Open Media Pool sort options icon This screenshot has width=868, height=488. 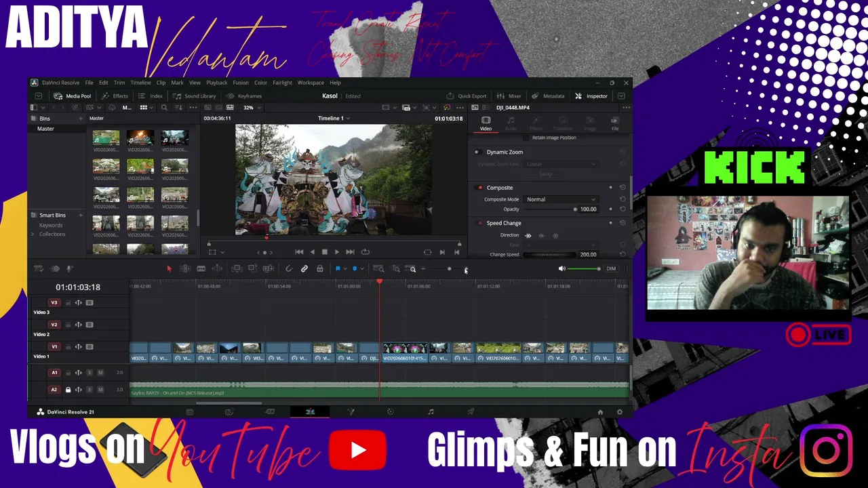[178, 108]
